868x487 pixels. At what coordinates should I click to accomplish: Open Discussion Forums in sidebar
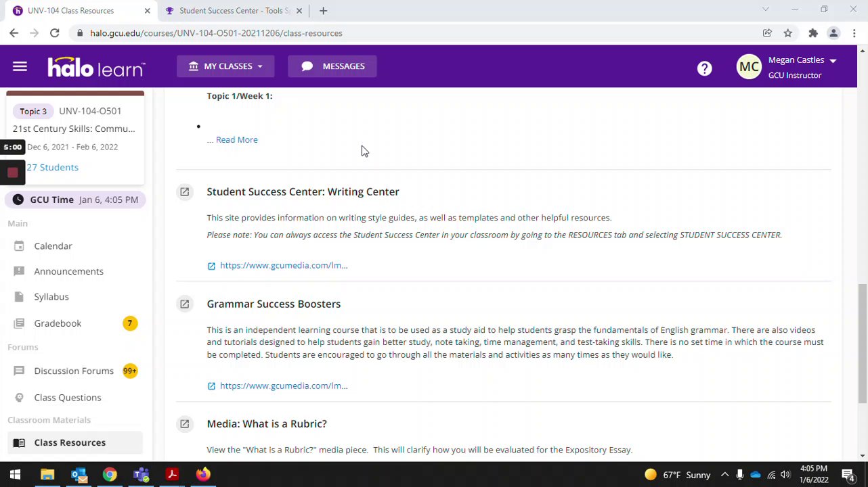pyautogui.click(x=74, y=371)
